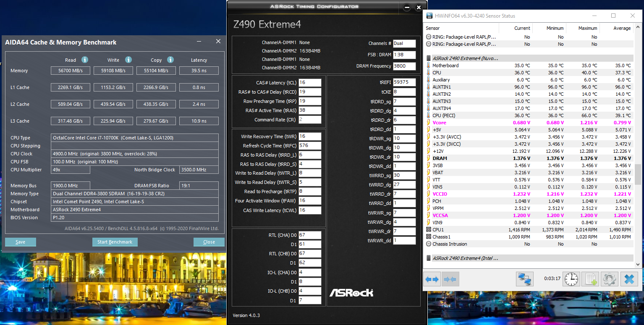Select the Chassis Intrusion sensor row
Image resolution: width=644 pixels, height=325 pixels.
pos(529,244)
